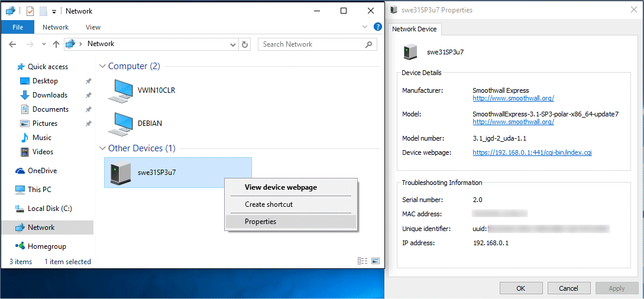Image resolution: width=644 pixels, height=299 pixels.
Task: Expand the ribbon with the chevron
Action: tap(364, 27)
